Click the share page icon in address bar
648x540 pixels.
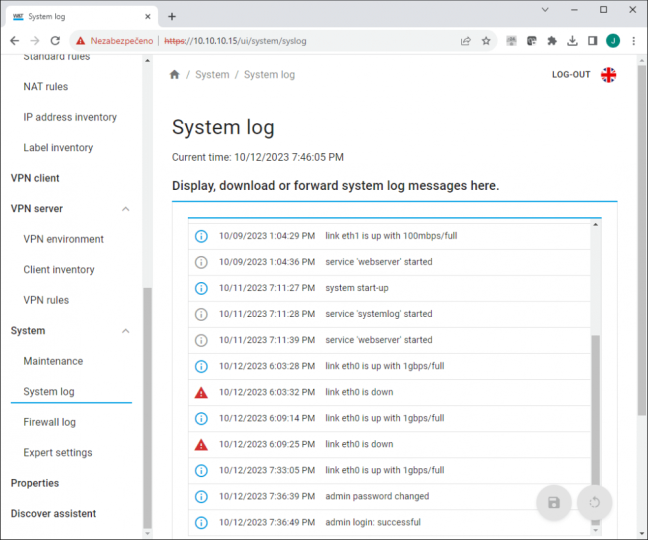pyautogui.click(x=466, y=40)
